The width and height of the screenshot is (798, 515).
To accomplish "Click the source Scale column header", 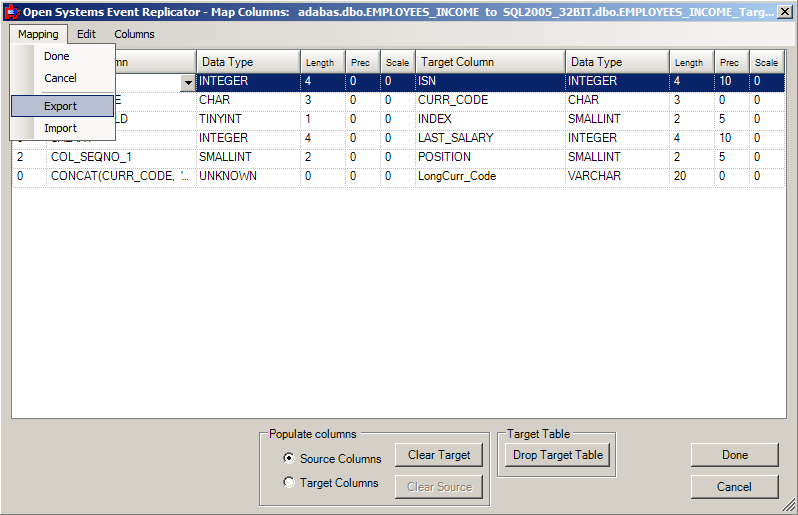I will pos(397,62).
